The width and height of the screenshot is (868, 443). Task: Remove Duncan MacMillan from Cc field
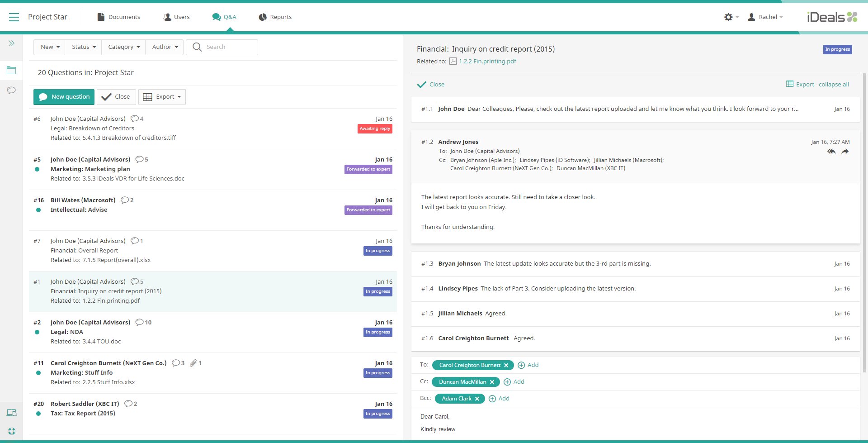[492, 382]
